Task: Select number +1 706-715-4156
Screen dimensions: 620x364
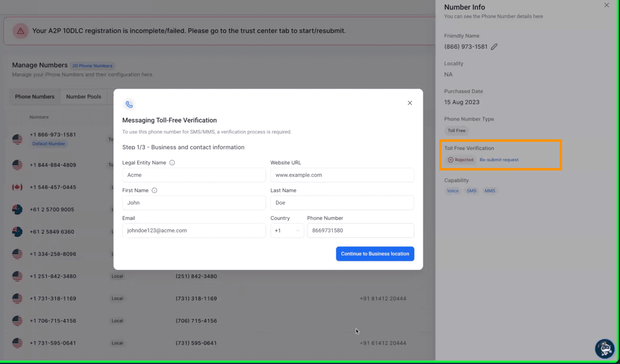Action: 53,321
